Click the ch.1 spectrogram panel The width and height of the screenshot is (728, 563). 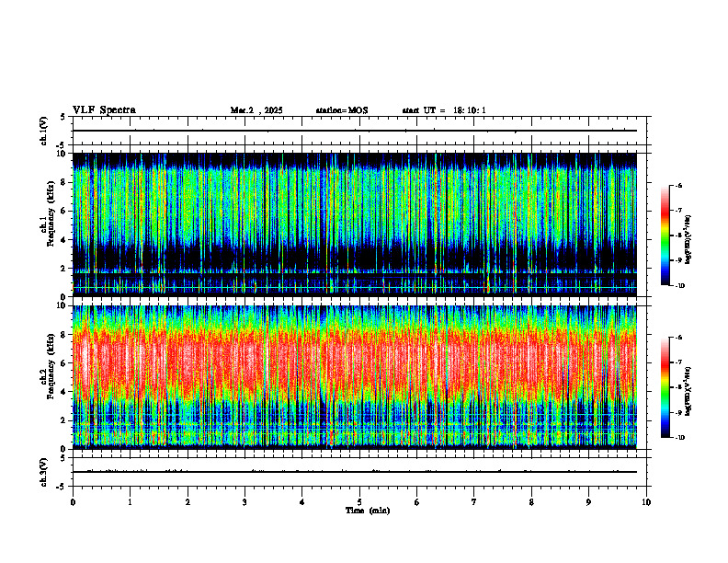pyautogui.click(x=355, y=224)
